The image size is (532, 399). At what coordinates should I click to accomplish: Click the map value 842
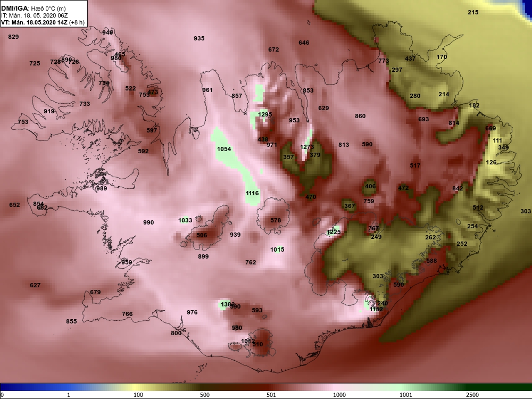tap(458, 189)
